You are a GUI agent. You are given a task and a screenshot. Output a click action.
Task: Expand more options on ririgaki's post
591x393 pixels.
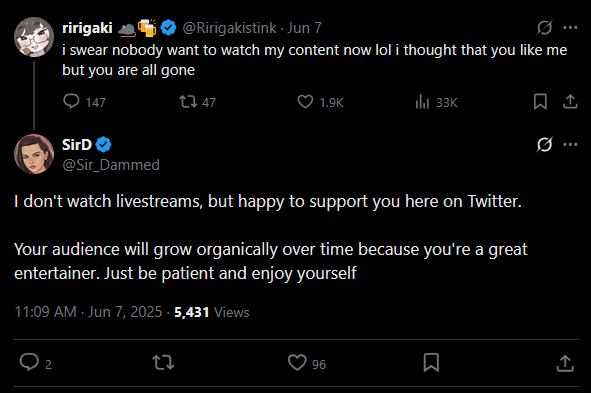(570, 28)
